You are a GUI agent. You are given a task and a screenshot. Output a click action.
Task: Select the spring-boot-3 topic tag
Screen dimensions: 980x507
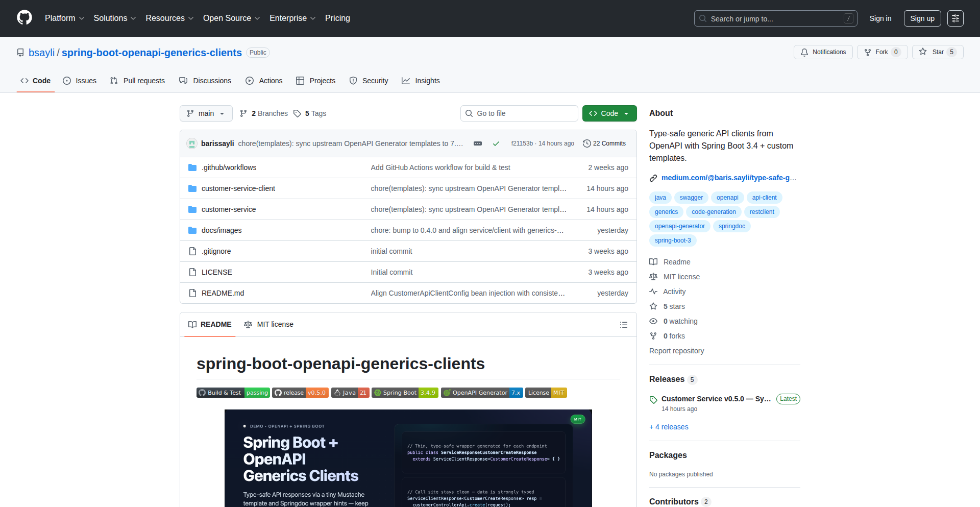pyautogui.click(x=673, y=240)
